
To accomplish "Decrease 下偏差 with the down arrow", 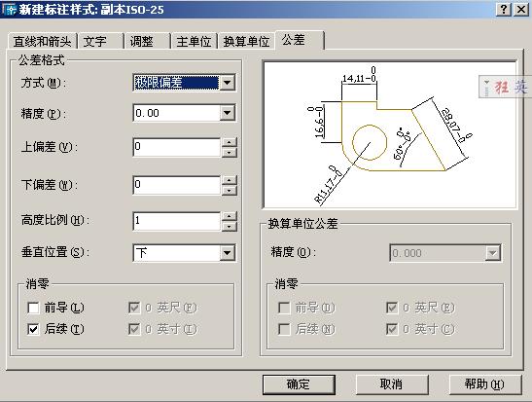I will pyautogui.click(x=230, y=190).
